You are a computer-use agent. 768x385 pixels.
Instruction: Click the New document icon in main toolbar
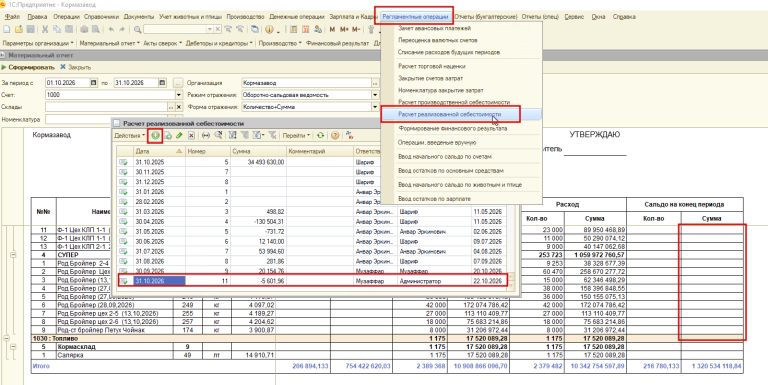6,29
